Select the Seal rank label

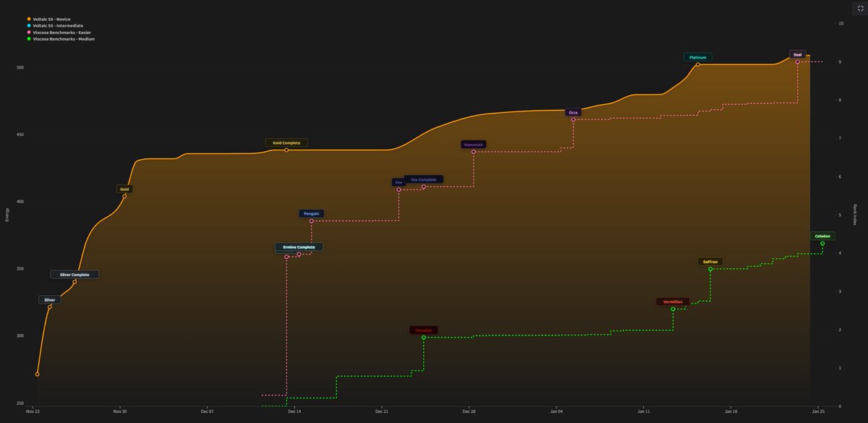tap(798, 55)
